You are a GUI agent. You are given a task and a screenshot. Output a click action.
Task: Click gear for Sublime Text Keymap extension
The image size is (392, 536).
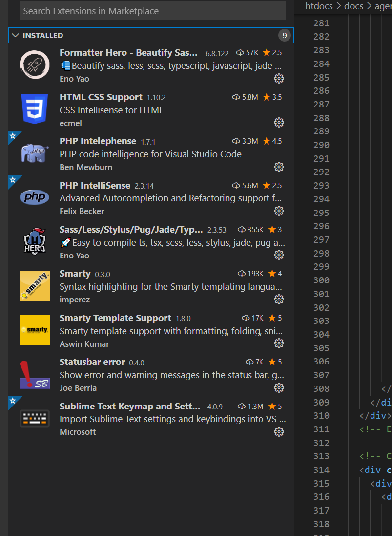(x=279, y=432)
